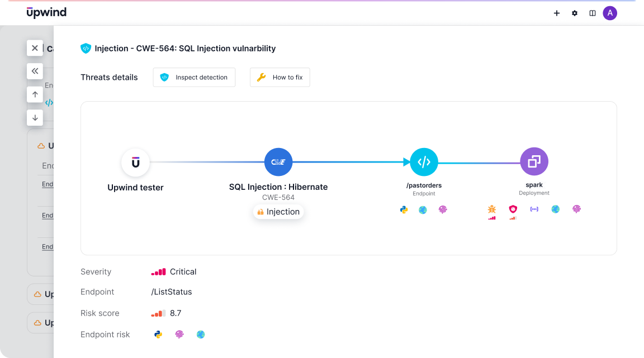This screenshot has width=644, height=358.
Task: Select the Injection tag on the threat path
Action: click(278, 212)
